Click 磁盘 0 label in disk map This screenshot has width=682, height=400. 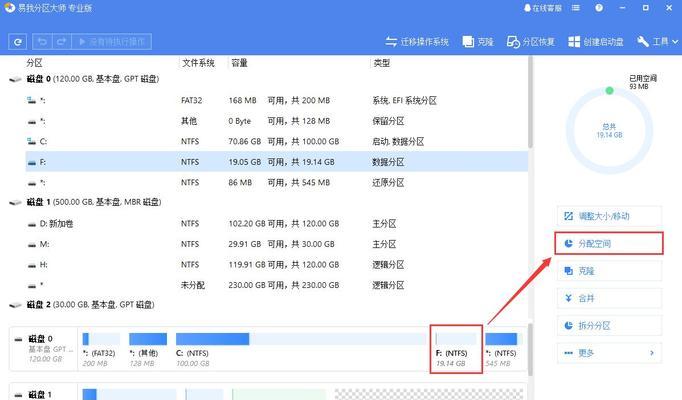(x=41, y=338)
